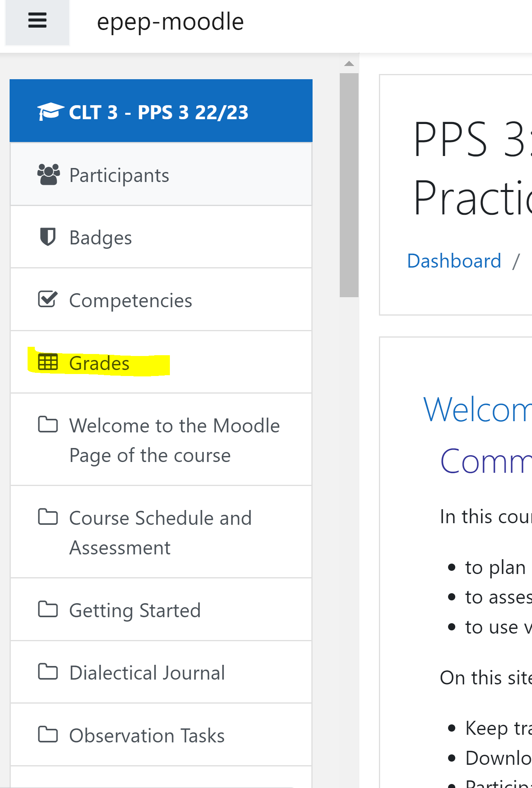Screen dimensions: 532x788
Task: Click the Getting Started folder icon
Action: (48, 610)
